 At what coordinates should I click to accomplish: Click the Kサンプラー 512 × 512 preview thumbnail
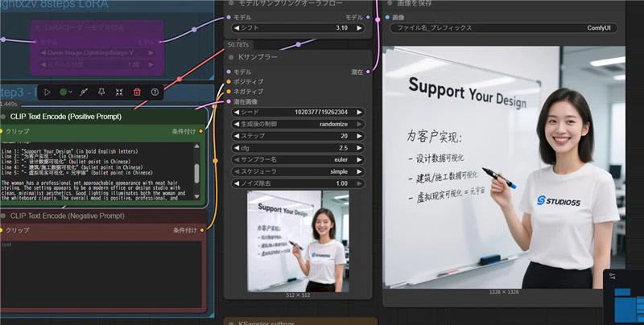298,241
